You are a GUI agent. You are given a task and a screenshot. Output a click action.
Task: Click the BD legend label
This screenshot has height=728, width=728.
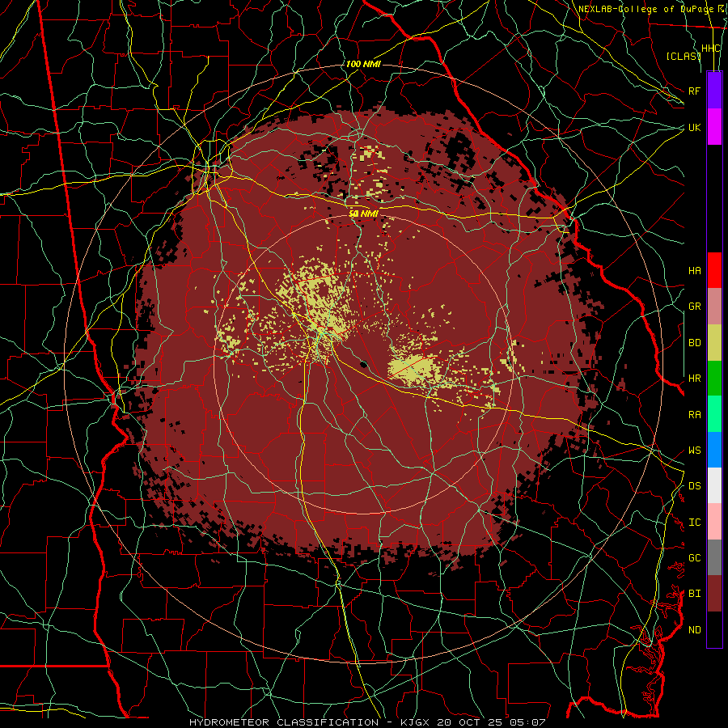(695, 343)
